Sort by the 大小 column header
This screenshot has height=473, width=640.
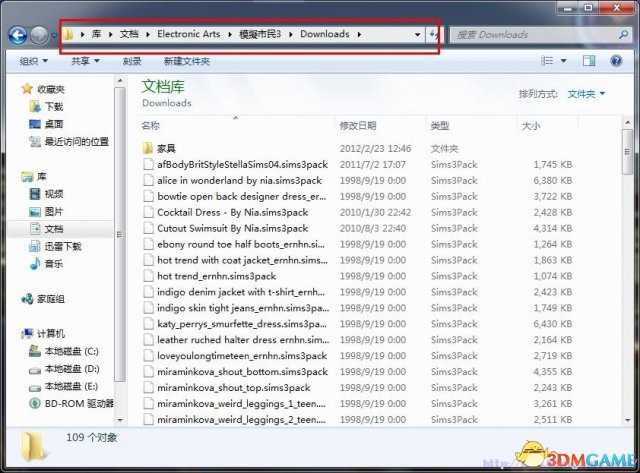(530, 126)
